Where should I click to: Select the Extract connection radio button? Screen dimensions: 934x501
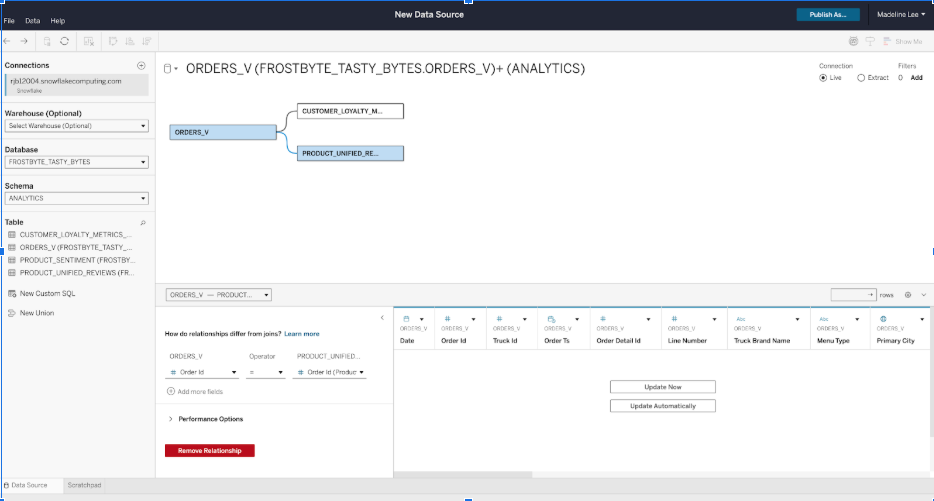tap(861, 77)
